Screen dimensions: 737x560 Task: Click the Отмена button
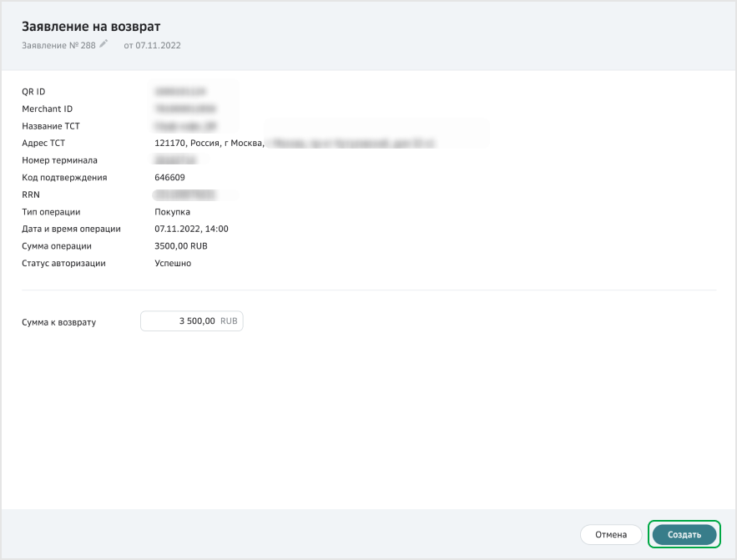click(610, 534)
